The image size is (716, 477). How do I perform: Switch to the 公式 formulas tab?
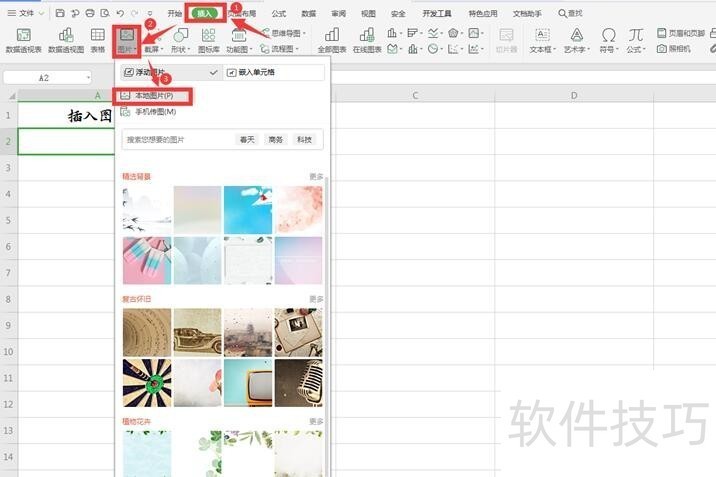point(279,14)
